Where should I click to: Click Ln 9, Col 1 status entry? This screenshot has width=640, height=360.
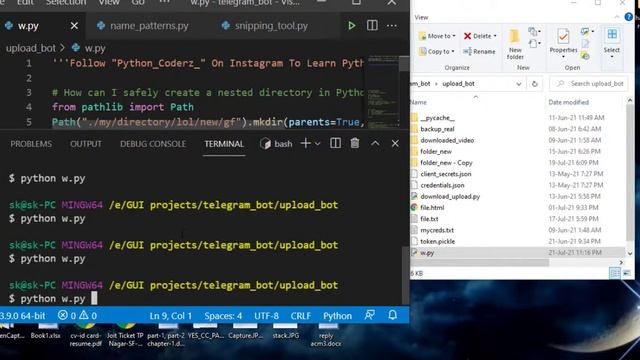(x=171, y=316)
